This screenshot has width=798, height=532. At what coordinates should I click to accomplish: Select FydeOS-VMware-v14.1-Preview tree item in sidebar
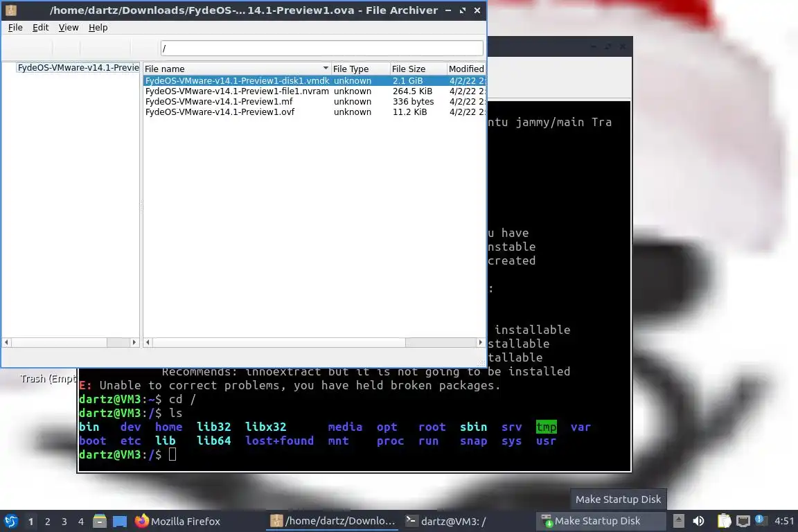click(x=78, y=68)
